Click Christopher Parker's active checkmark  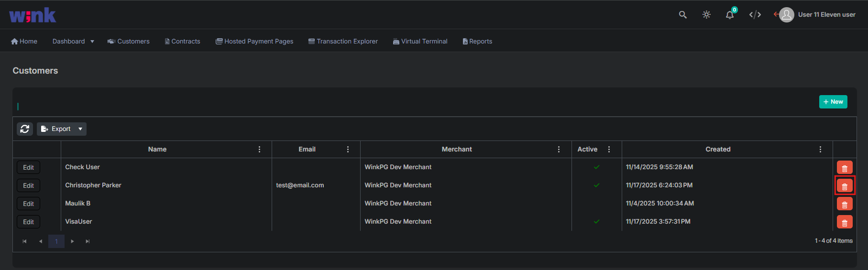(596, 185)
